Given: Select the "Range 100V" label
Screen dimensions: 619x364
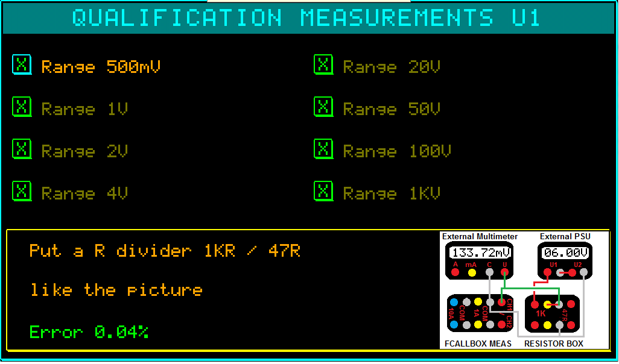Looking at the screenshot, I should [397, 151].
